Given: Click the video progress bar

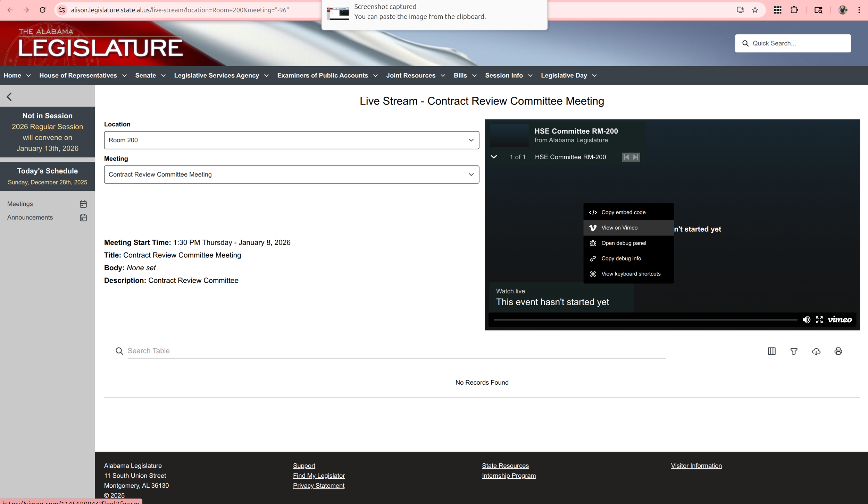Looking at the screenshot, I should click(645, 319).
